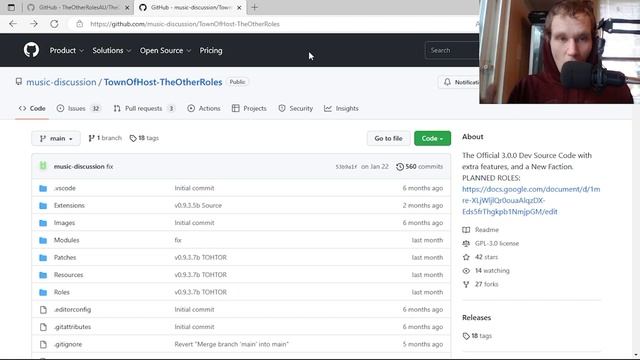The width and height of the screenshot is (640, 360).
Task: View the 1 branch link
Action: [x=105, y=138]
